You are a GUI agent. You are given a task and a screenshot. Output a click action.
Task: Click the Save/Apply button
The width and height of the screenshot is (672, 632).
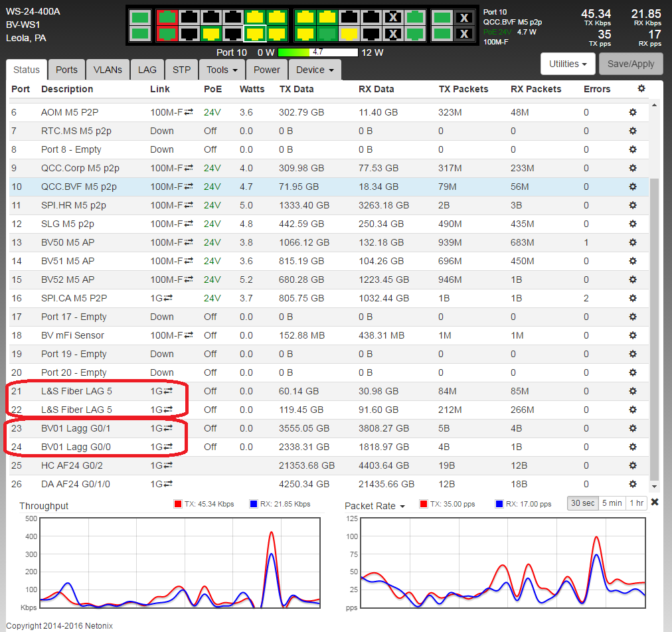631,64
